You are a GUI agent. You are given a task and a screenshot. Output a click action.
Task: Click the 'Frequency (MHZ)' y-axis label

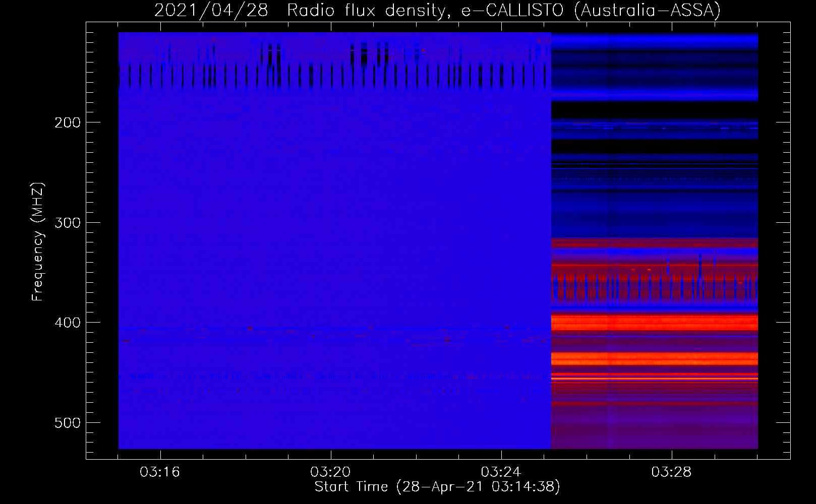tap(38, 242)
